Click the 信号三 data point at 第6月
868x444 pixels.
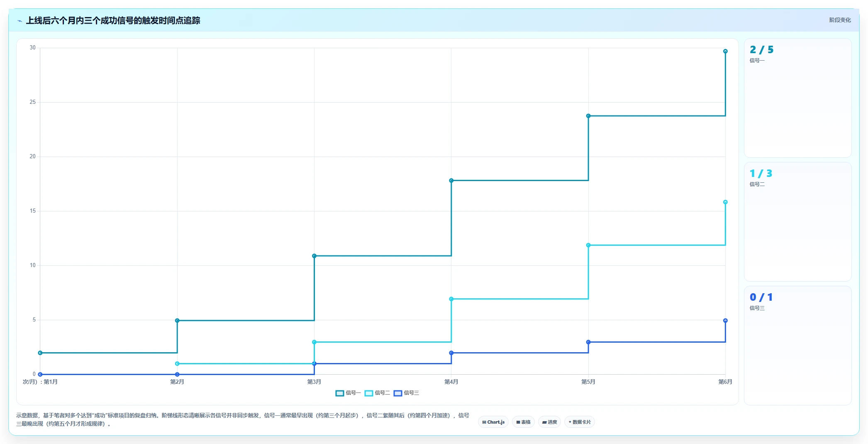pyautogui.click(x=725, y=321)
